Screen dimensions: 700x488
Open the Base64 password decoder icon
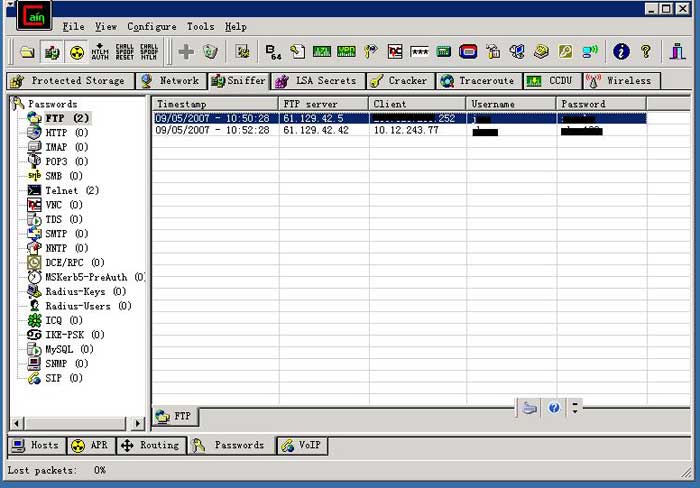(273, 52)
